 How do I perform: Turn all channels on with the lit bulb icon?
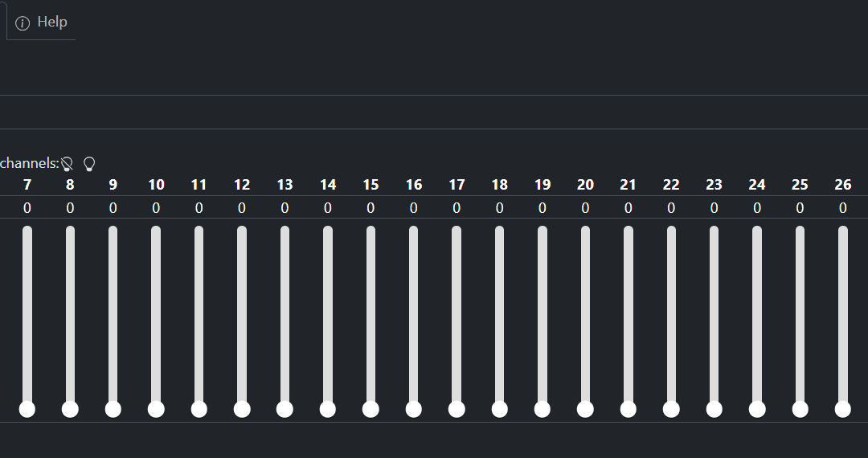coord(89,164)
